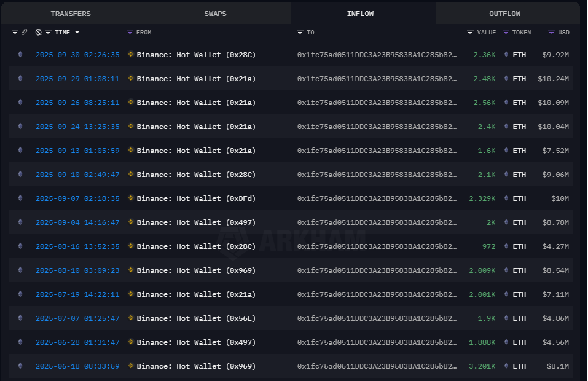Viewport: 588px width, 381px height.
Task: Toggle the clock icon beside TIME
Action: coord(38,33)
